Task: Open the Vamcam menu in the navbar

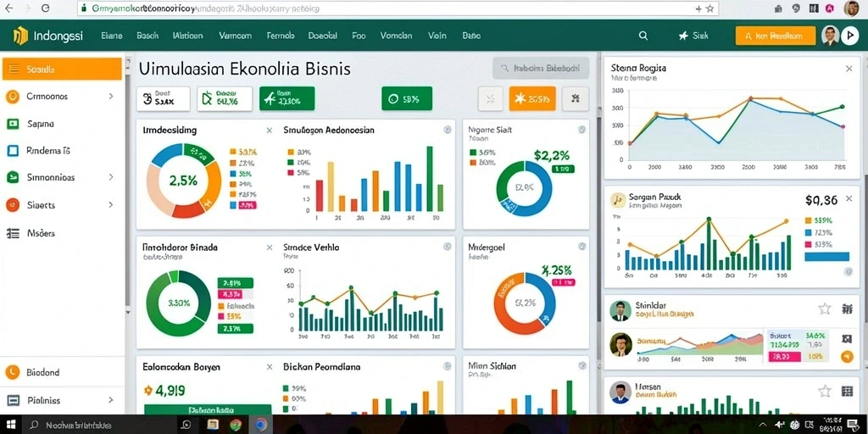Action: pos(235,36)
